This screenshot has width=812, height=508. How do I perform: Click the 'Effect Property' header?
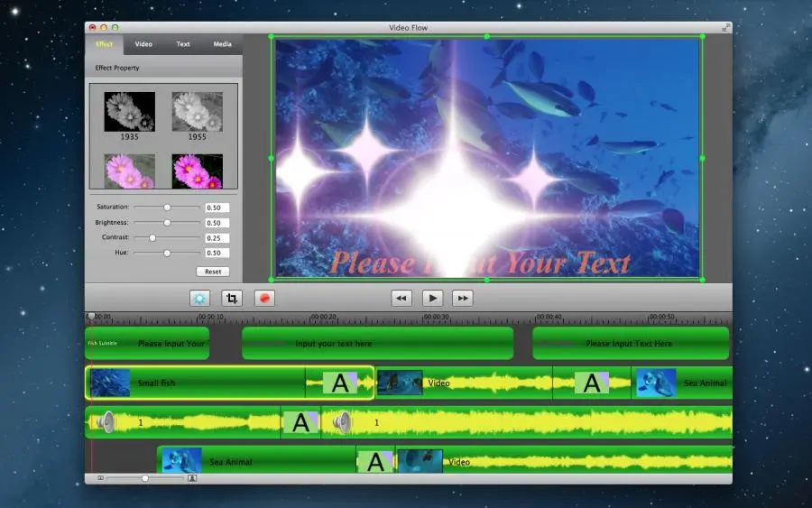117,68
